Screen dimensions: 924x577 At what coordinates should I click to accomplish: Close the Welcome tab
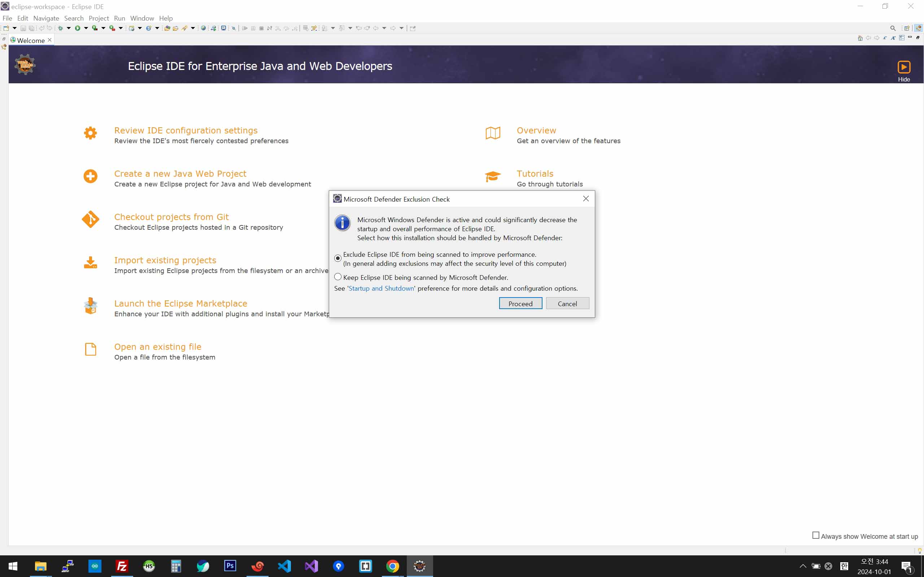tap(50, 40)
